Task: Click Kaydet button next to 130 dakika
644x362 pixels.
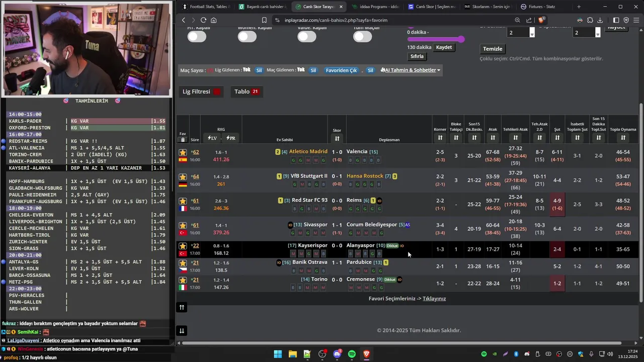Action: [x=444, y=47]
